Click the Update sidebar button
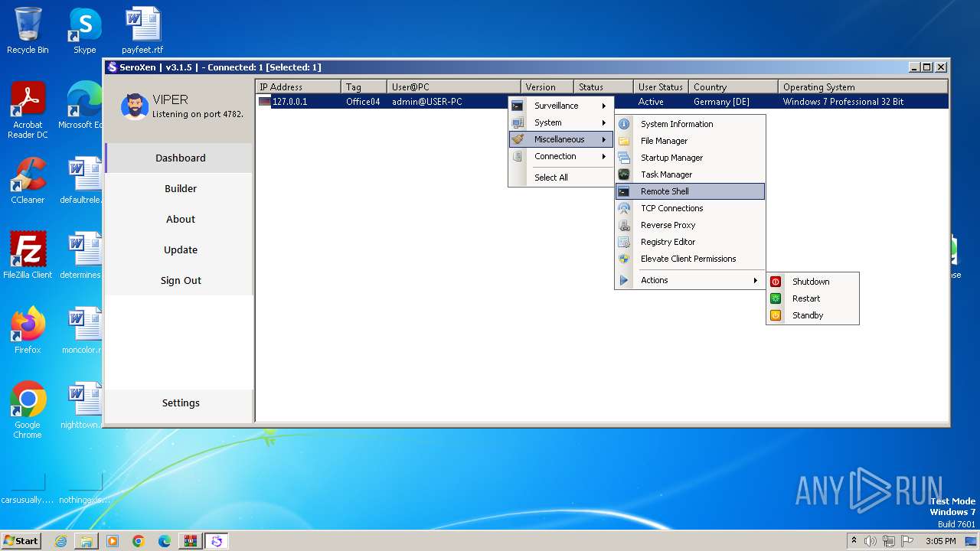The width and height of the screenshot is (980, 551). (180, 249)
